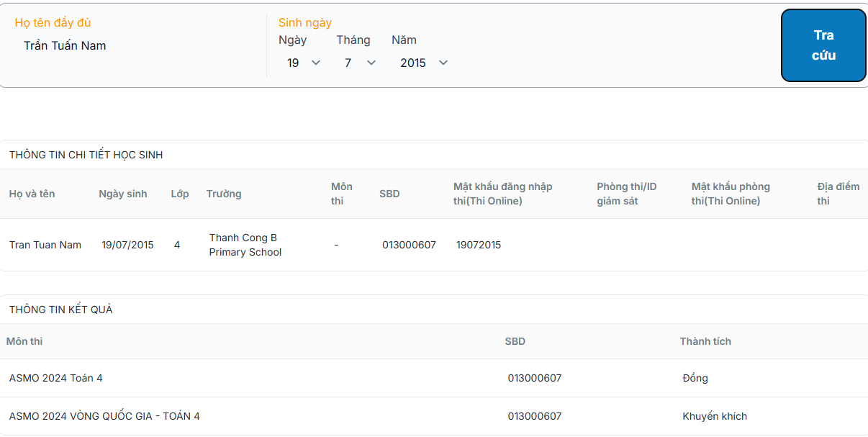Click the Ngày sinh column header

[x=123, y=194]
